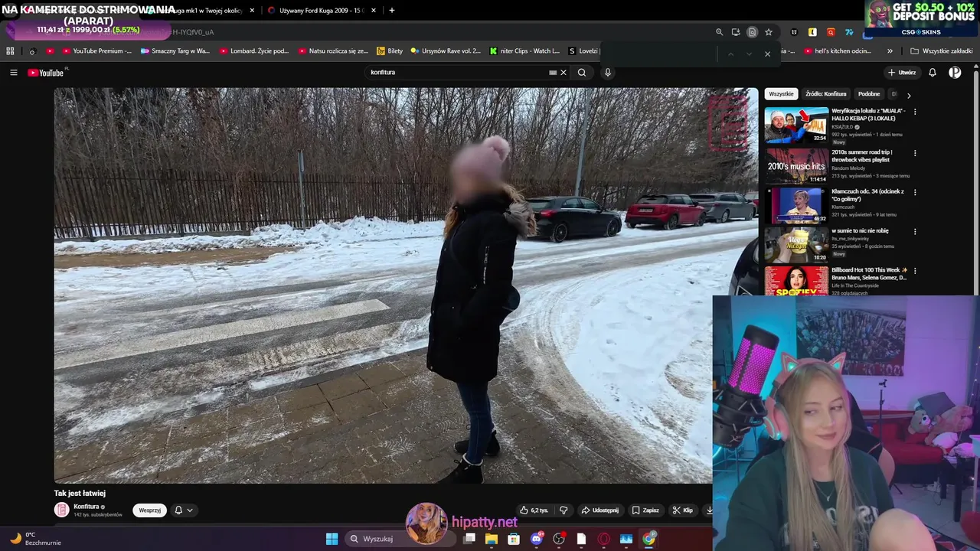Open the Bilety bookmark
Viewport: 980px width, 551px height.
click(390, 51)
